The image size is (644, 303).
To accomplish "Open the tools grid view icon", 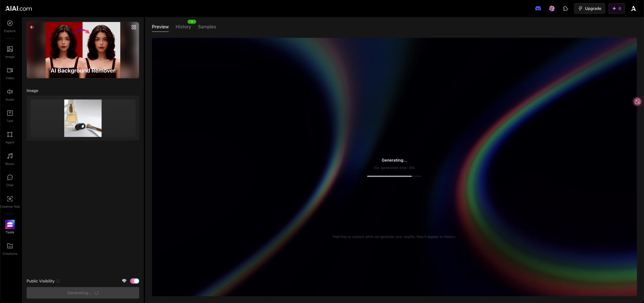I will tap(133, 27).
